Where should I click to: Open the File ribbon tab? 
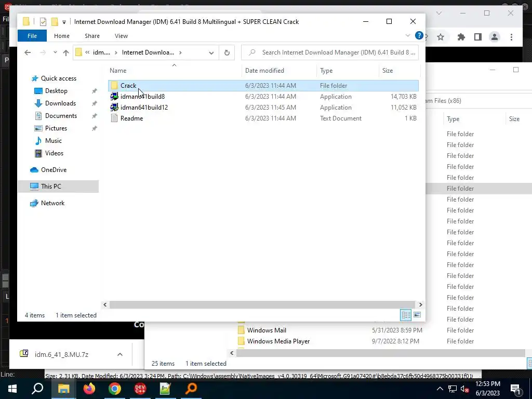[x=32, y=36]
